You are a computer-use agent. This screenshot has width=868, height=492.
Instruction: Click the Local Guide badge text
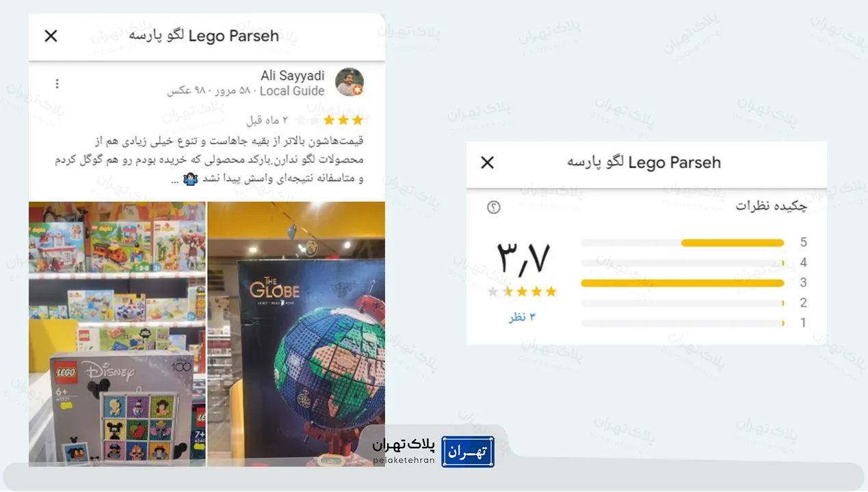[292, 92]
